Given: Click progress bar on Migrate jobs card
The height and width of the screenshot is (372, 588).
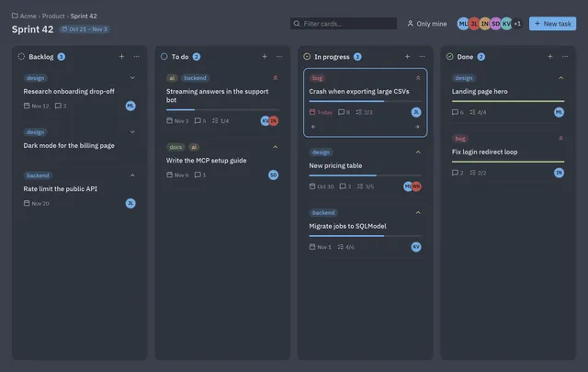Looking at the screenshot, I should click(x=366, y=236).
